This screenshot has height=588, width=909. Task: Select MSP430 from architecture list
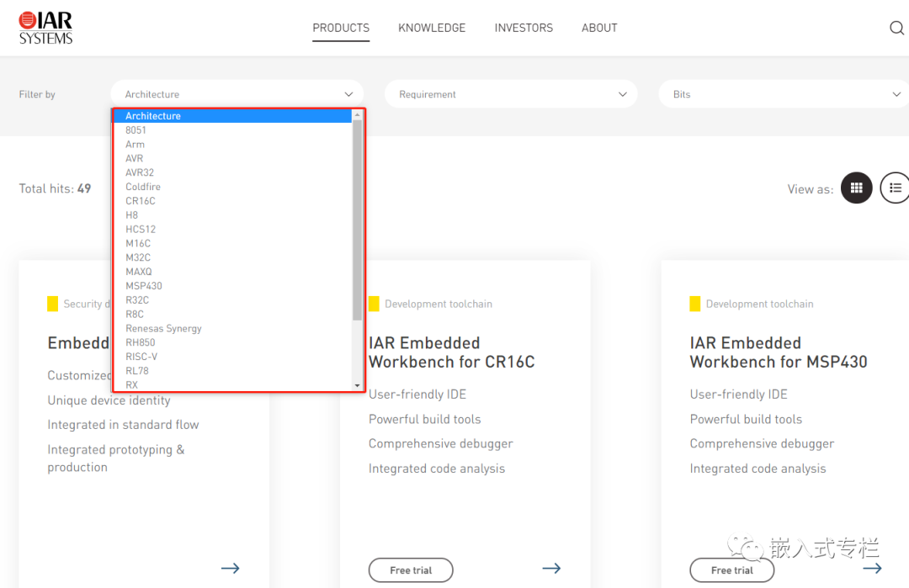coord(232,286)
